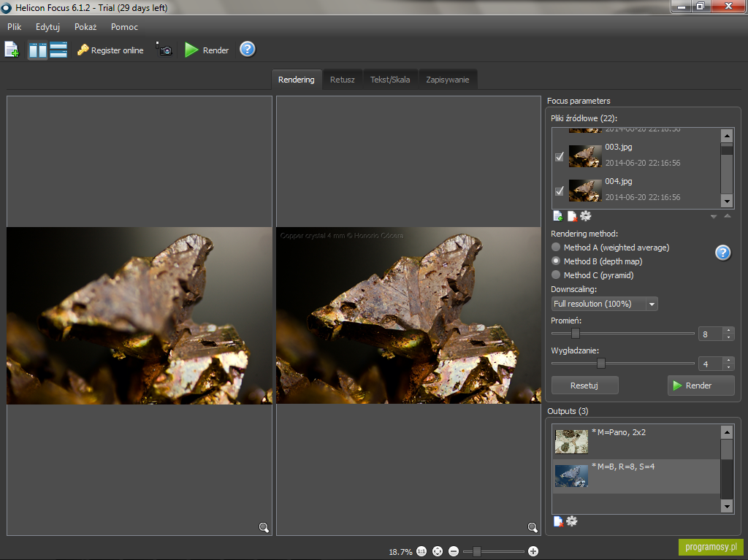Screen dimensions: 748x560
Task: Increase the Wygładzanie value with up stepper
Action: click(x=728, y=361)
